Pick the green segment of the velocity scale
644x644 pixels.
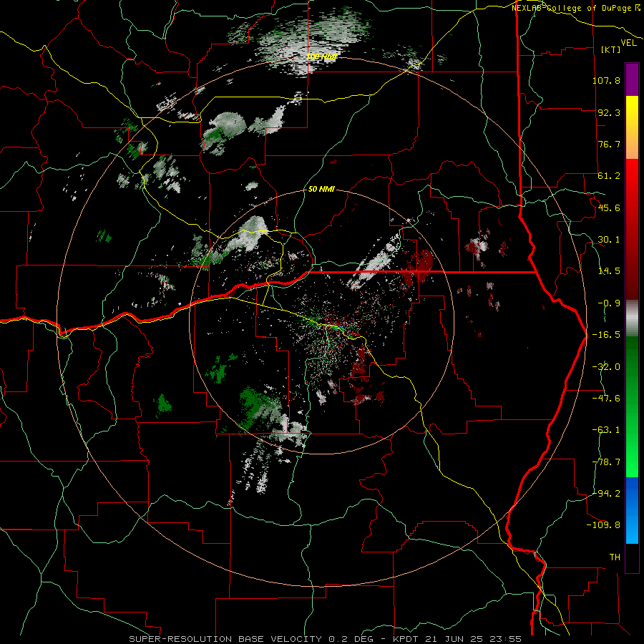click(x=632, y=406)
